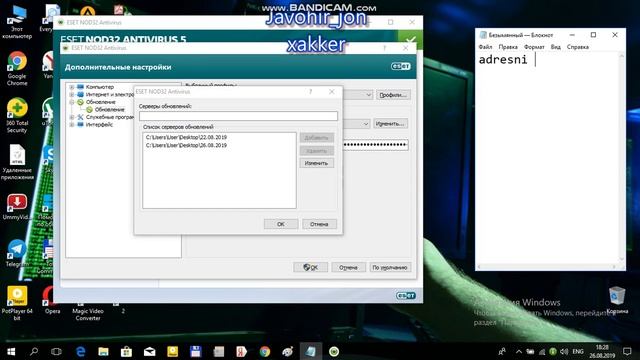Image resolution: width=640 pixels, height=360 pixels.
Task: Open Правка menu in Notepad
Action: click(508, 47)
